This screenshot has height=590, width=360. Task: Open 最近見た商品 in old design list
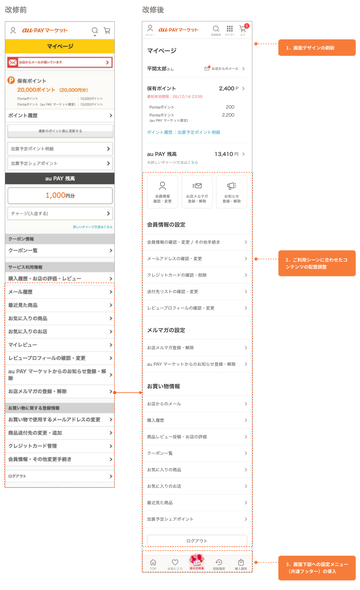pos(60,305)
